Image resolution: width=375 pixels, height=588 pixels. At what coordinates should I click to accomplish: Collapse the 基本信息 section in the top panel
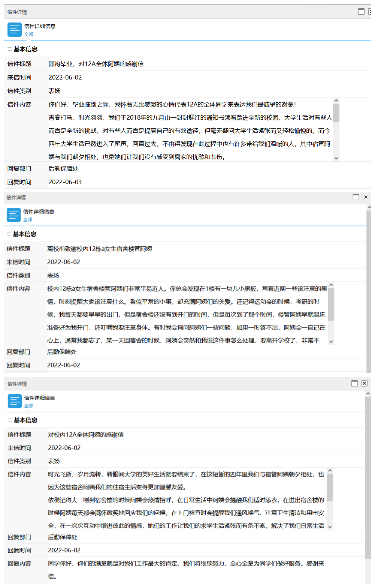click(x=10, y=49)
